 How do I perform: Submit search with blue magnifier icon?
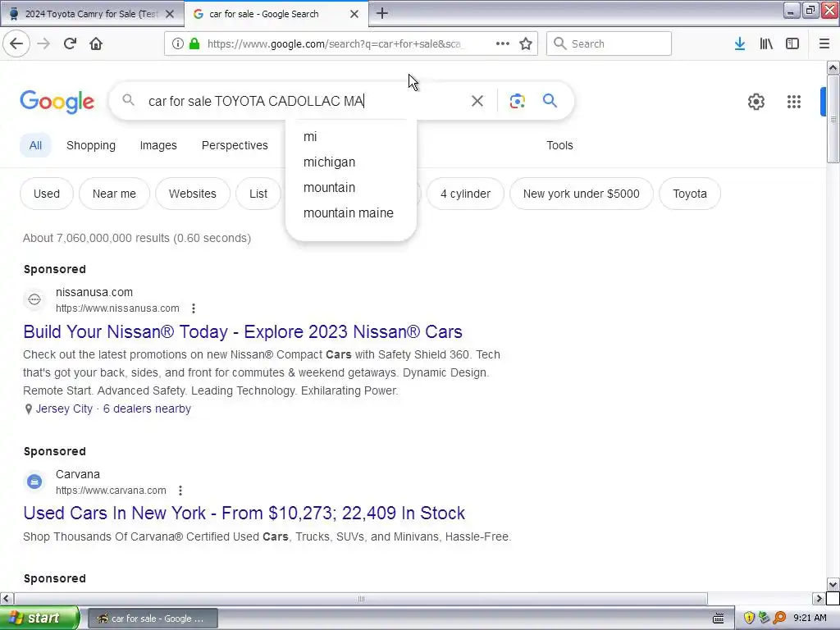[550, 100]
